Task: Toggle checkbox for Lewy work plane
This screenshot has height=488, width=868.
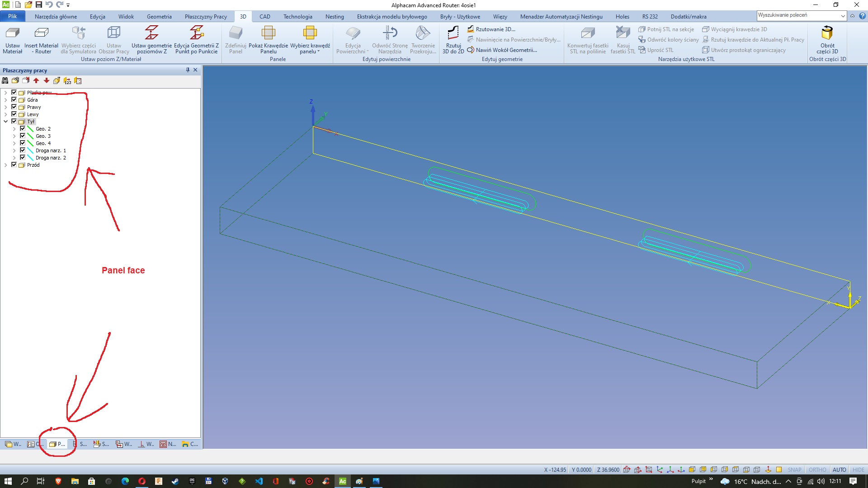Action: (x=14, y=114)
